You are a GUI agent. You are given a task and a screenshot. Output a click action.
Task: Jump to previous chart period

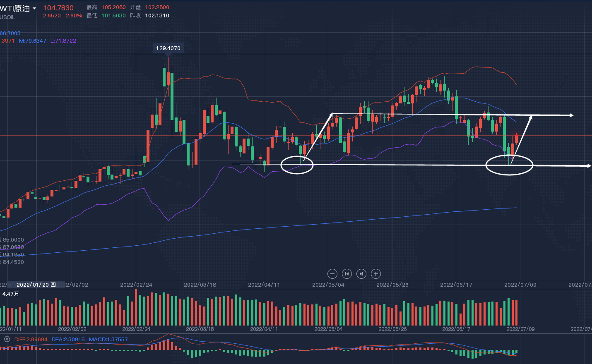coord(347,274)
